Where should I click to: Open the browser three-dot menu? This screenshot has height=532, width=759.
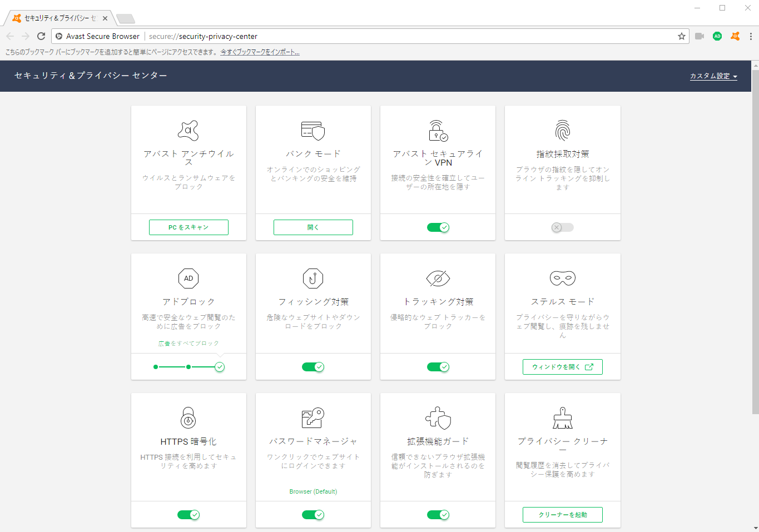[751, 36]
